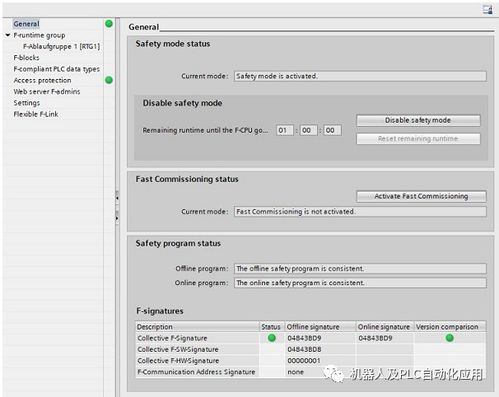
Task: Select F-Ablaufgruppe 1 [RTG1] tree item
Action: point(61,46)
